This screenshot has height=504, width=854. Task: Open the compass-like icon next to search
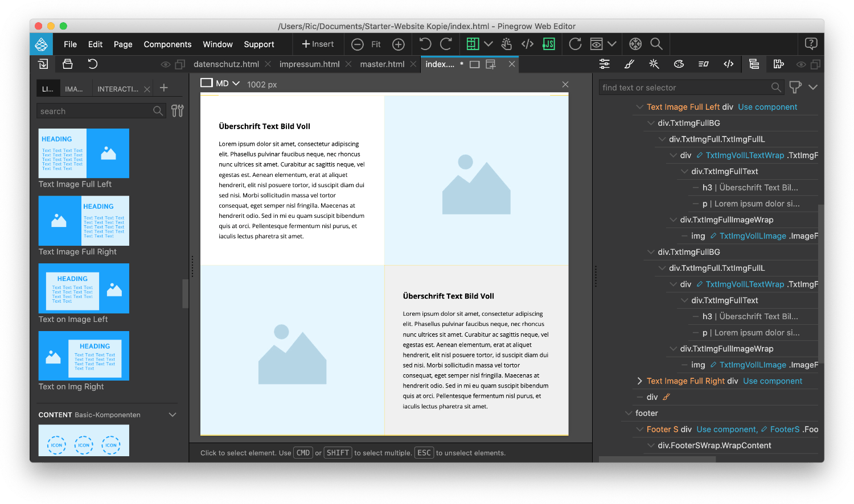(x=635, y=44)
